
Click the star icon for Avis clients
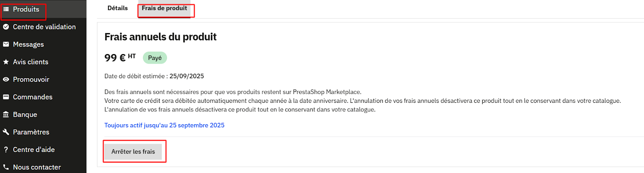6,62
